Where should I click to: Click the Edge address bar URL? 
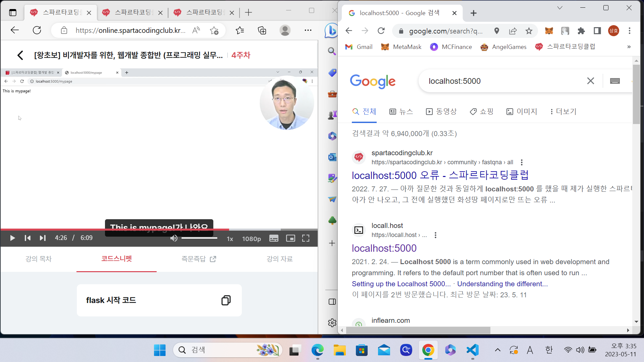coord(130,31)
